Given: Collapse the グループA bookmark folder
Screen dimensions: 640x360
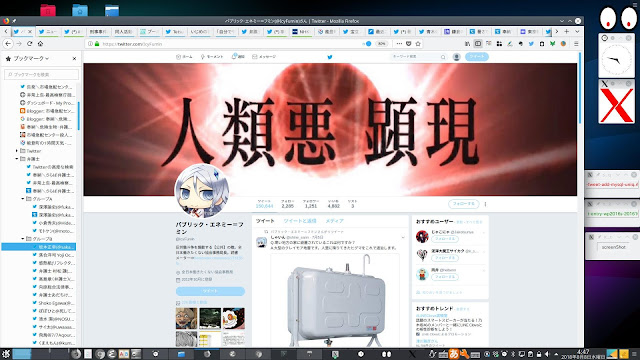Looking at the screenshot, I should pos(23,199).
